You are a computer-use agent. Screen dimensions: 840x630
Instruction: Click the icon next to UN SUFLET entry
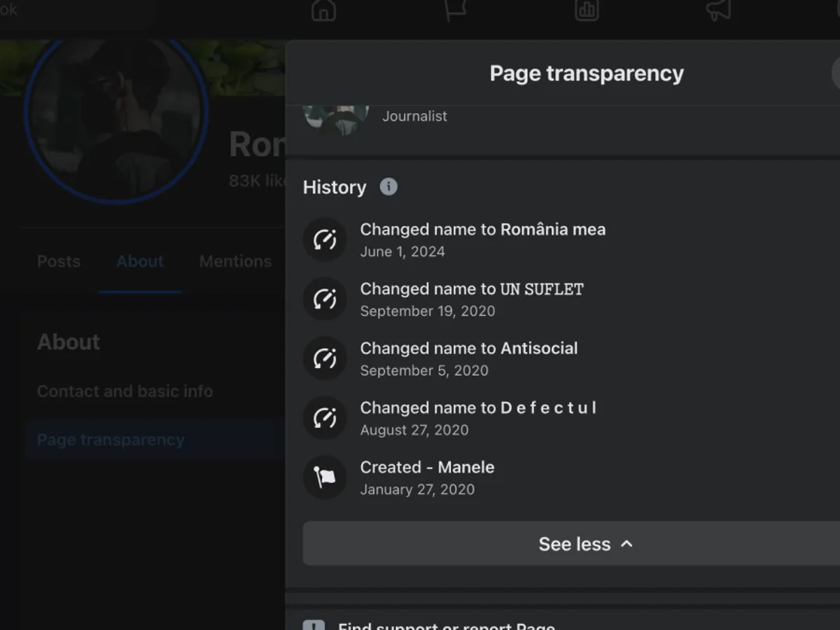[325, 299]
